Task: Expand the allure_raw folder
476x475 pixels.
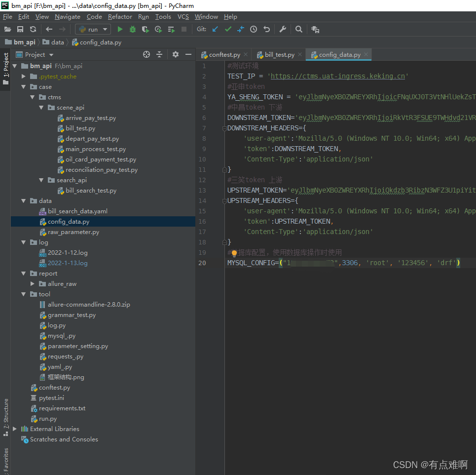Action: click(x=33, y=283)
